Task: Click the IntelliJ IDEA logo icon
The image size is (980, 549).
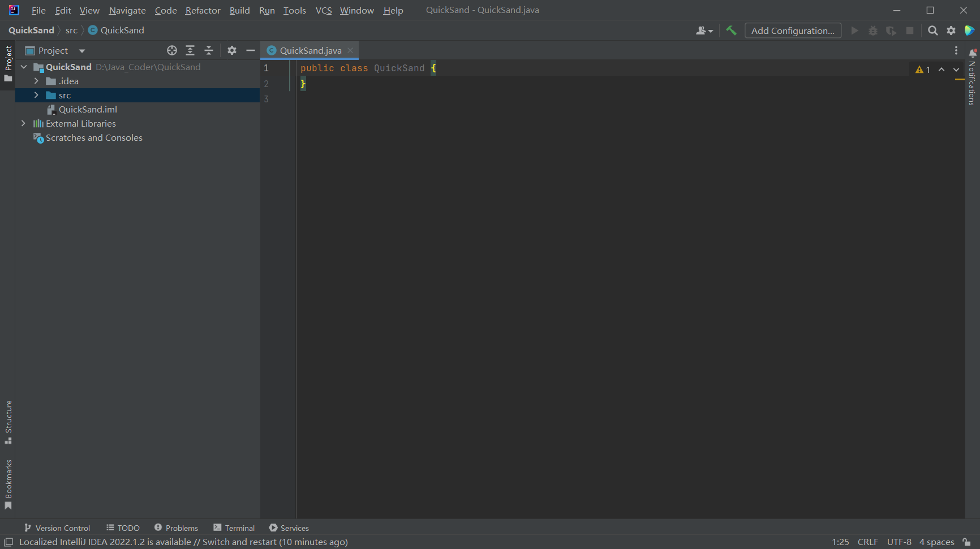Action: (x=14, y=10)
